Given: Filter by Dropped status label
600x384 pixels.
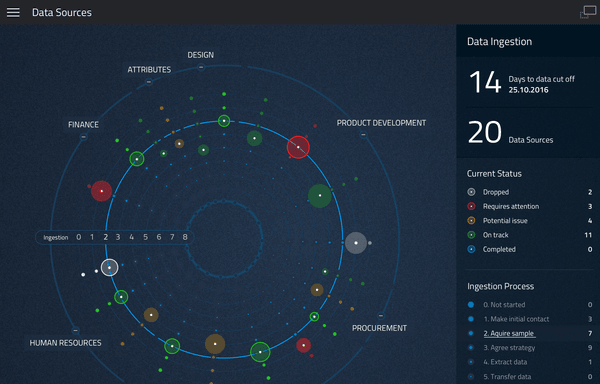Looking at the screenshot, I should (x=496, y=192).
